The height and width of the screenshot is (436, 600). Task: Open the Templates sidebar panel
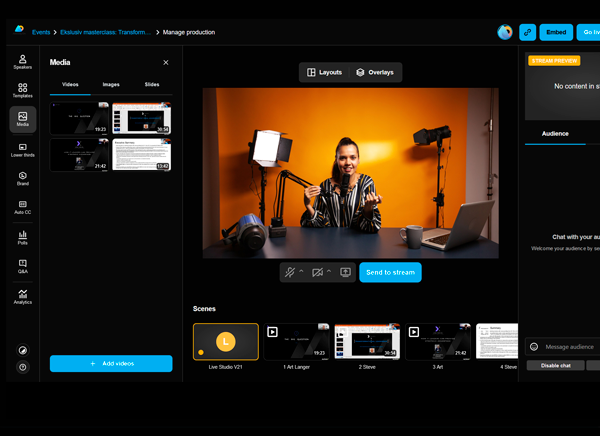pyautogui.click(x=23, y=90)
